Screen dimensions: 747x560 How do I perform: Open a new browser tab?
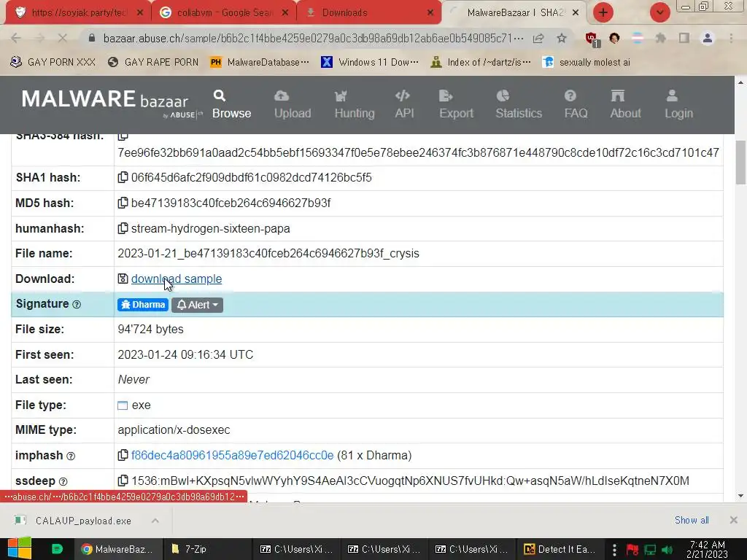[603, 12]
